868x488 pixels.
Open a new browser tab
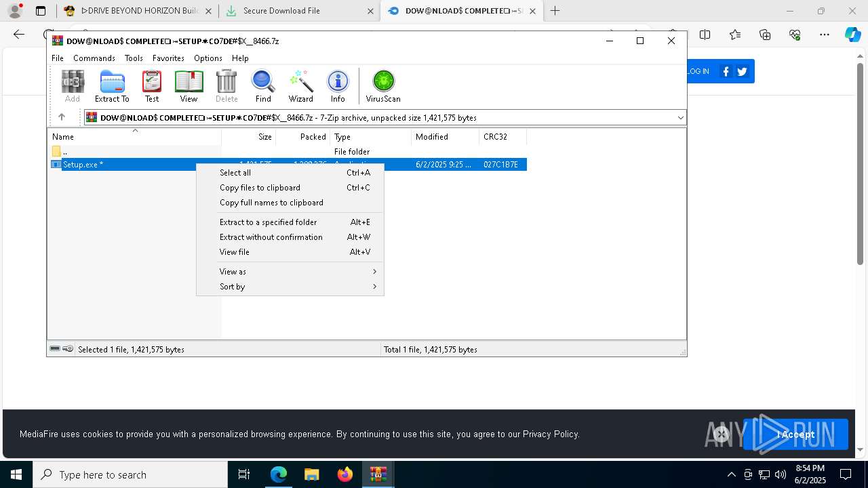click(555, 11)
